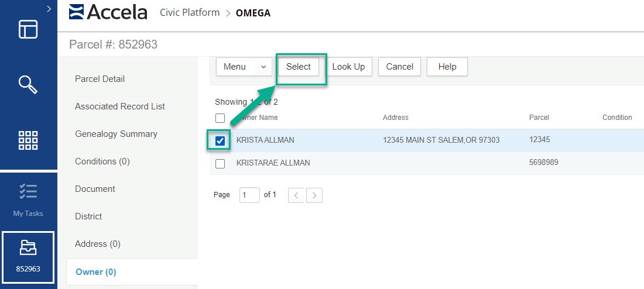Viewport: 644px width, 289px height.
Task: Open the Parcel Detail tab
Action: [x=100, y=79]
